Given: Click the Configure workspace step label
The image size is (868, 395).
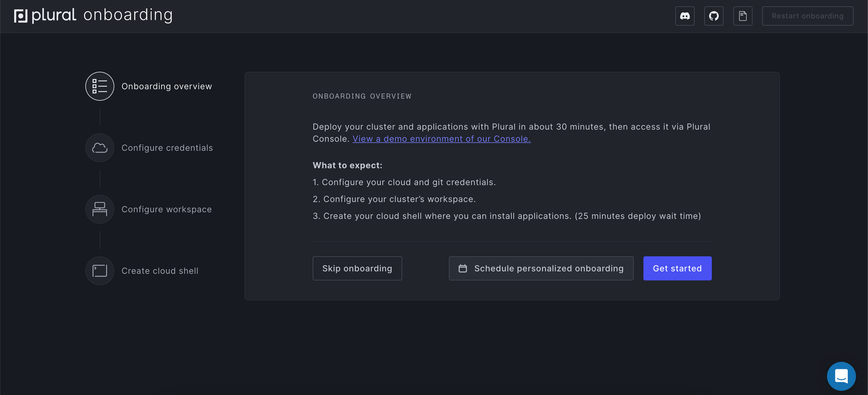Looking at the screenshot, I should click(x=167, y=209).
